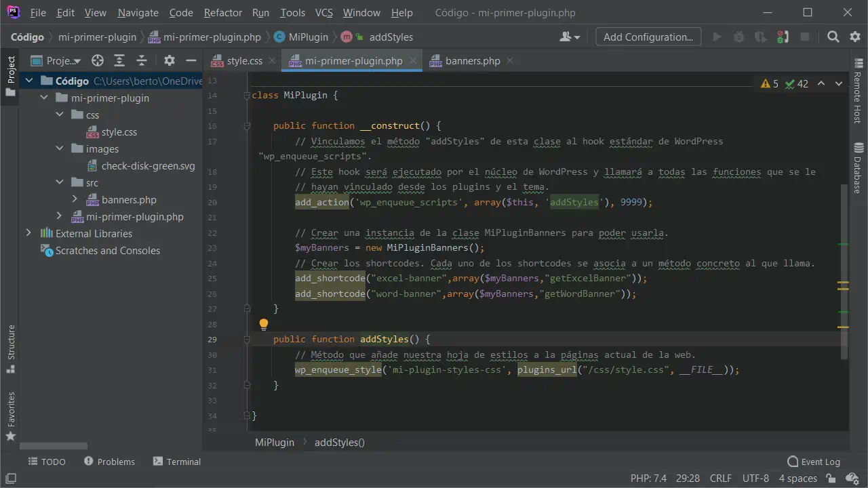Collapse the mi-primer-plugin folder

pos(44,98)
